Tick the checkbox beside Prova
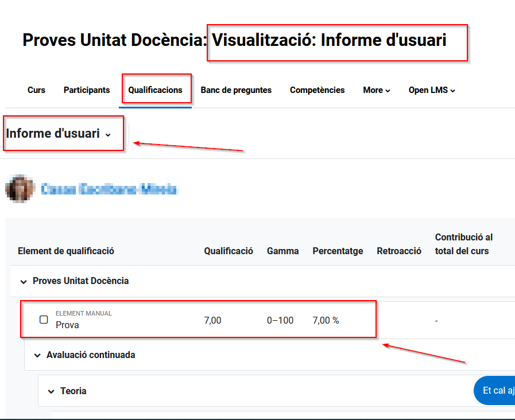This screenshot has height=420, width=515. click(x=44, y=320)
